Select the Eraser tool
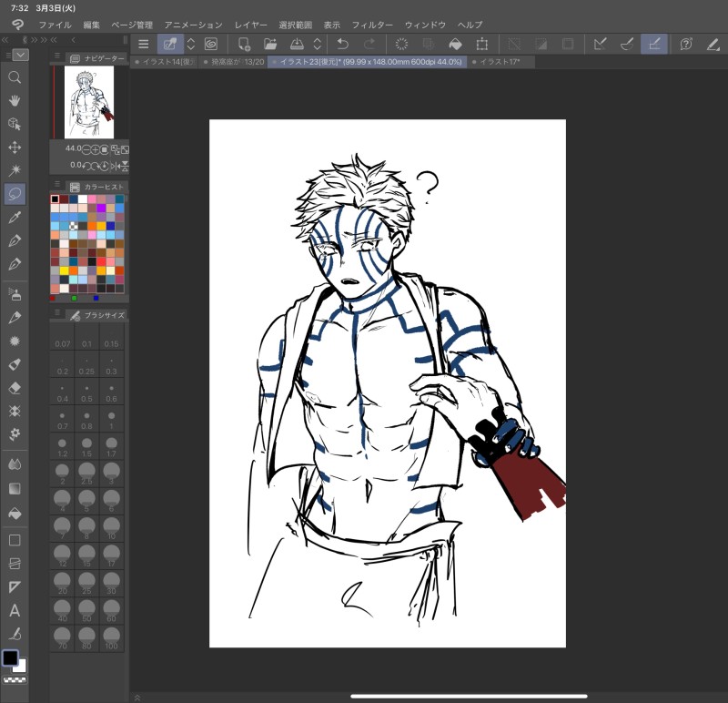Image resolution: width=728 pixels, height=703 pixels. point(15,388)
